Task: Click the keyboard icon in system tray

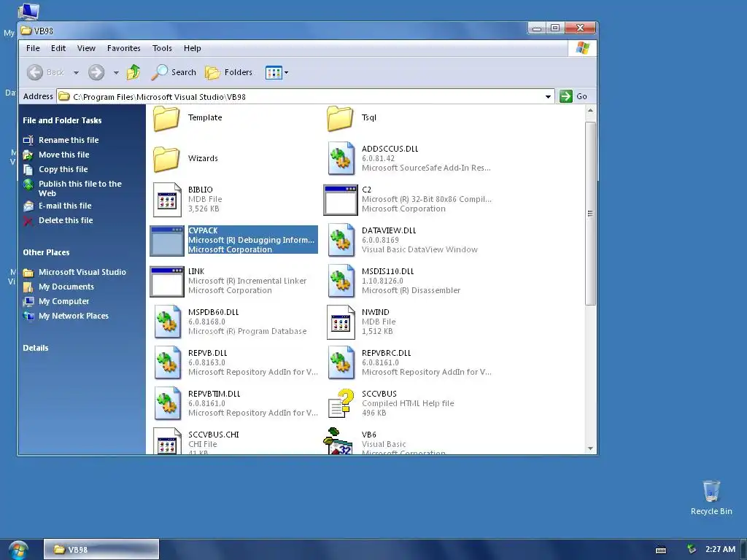Action: pyautogui.click(x=661, y=550)
